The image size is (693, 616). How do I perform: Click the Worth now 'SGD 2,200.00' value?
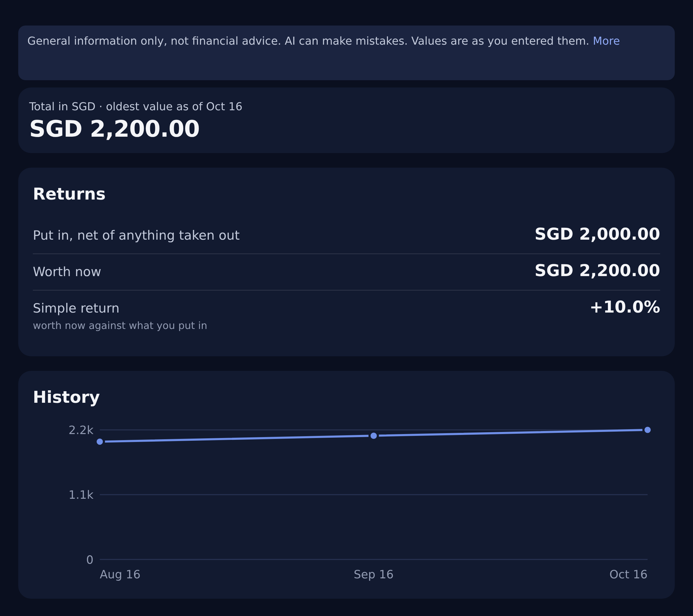pos(597,271)
